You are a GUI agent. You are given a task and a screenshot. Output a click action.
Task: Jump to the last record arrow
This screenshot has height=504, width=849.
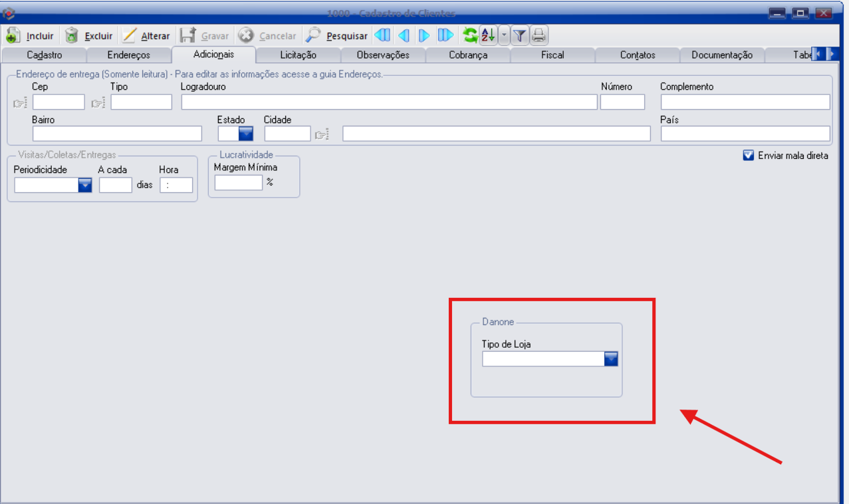point(445,35)
